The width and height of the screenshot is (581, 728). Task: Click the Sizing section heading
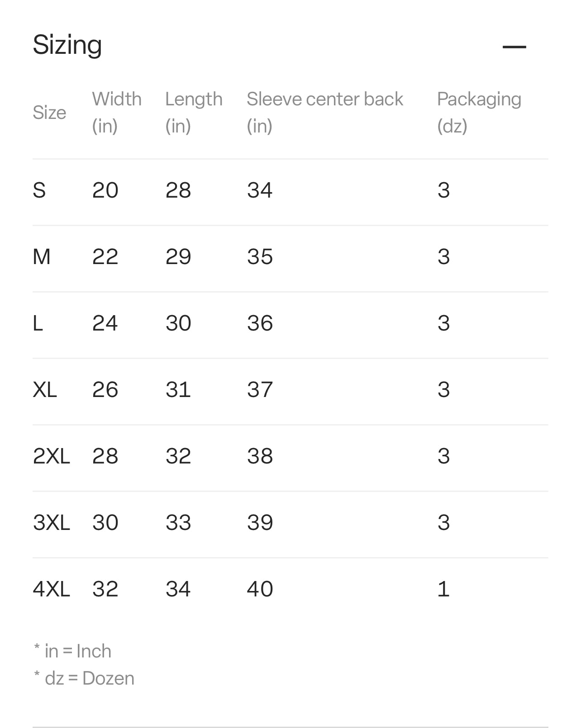tap(67, 45)
